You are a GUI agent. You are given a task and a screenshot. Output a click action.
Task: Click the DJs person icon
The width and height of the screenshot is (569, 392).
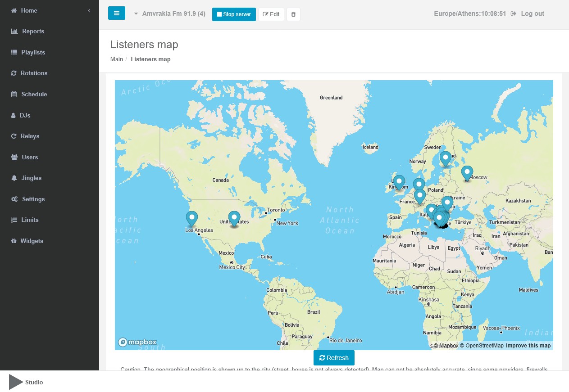click(x=14, y=116)
